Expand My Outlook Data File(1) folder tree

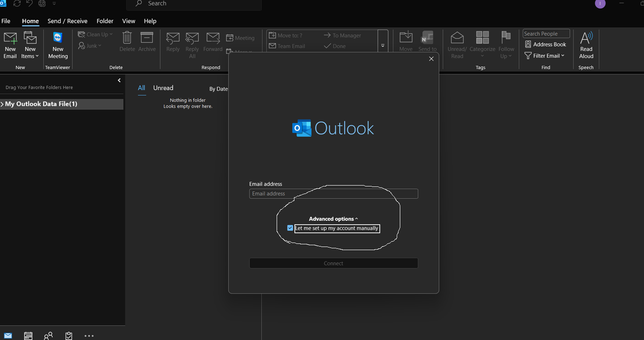pyautogui.click(x=2, y=104)
